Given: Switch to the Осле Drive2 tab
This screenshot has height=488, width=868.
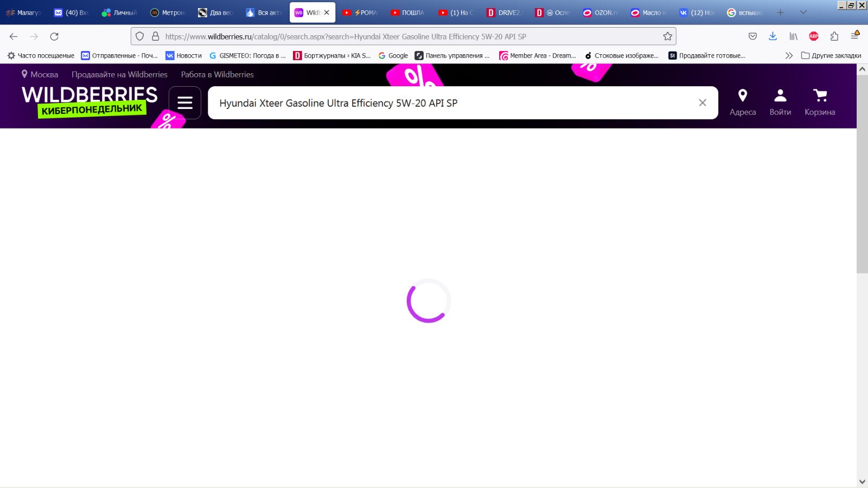Looking at the screenshot, I should [552, 12].
